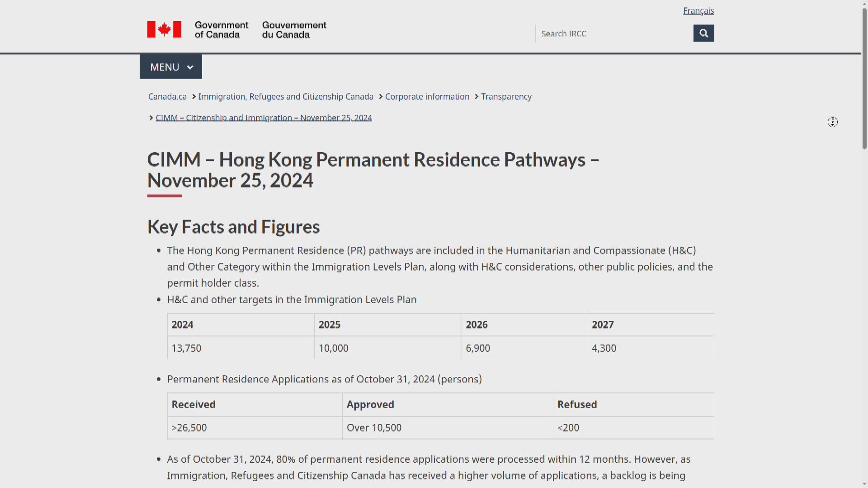Click the scrollbar up arrow

(x=864, y=3)
